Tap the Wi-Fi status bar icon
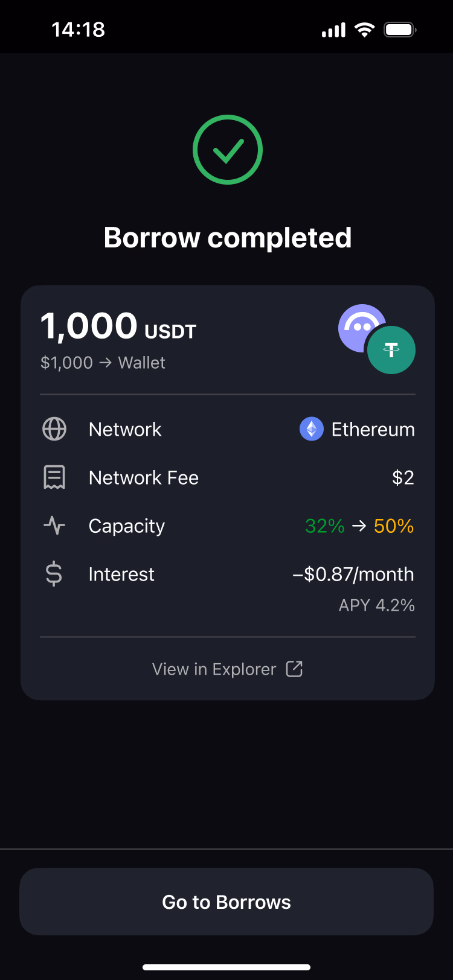453x980 pixels. [365, 30]
